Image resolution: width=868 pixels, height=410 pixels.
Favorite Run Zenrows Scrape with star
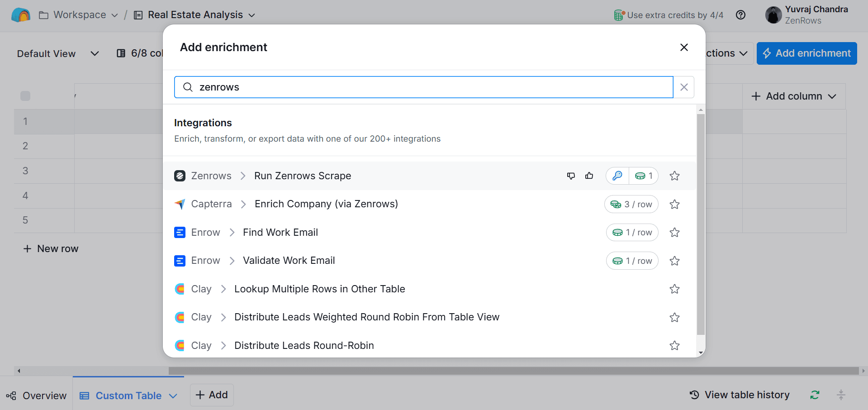tap(674, 176)
